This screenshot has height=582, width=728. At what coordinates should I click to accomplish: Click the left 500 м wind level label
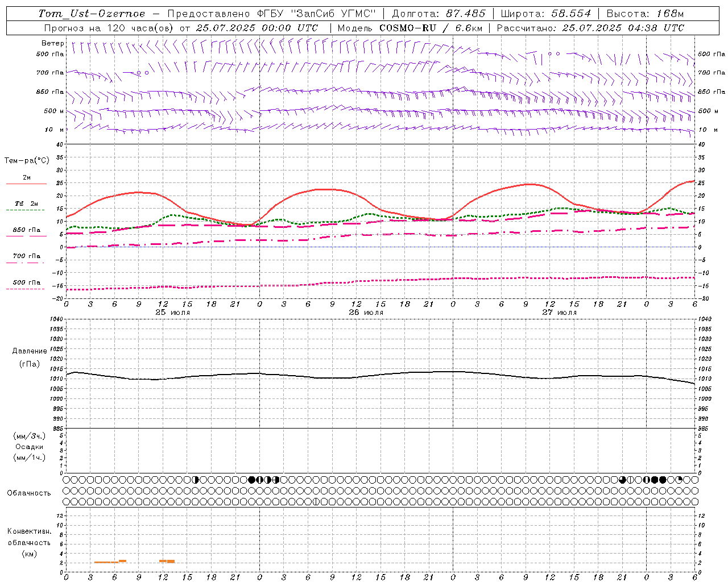pos(54,111)
